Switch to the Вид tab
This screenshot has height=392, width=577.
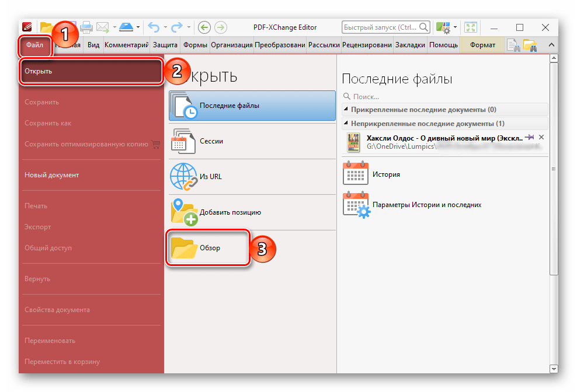93,45
